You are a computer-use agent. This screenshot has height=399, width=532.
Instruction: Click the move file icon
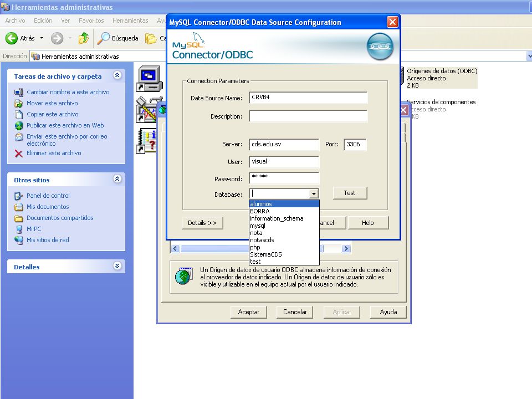19,104
